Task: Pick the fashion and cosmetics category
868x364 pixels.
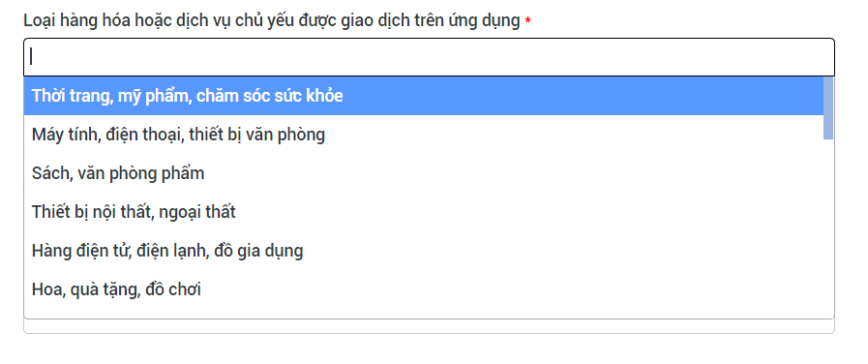Action: click(x=424, y=96)
